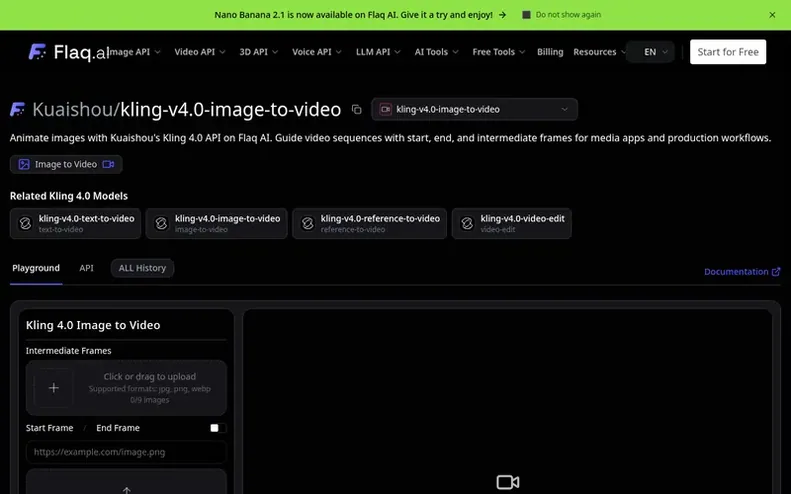Go to the Billing page
This screenshot has height=494, width=791.
coord(550,51)
